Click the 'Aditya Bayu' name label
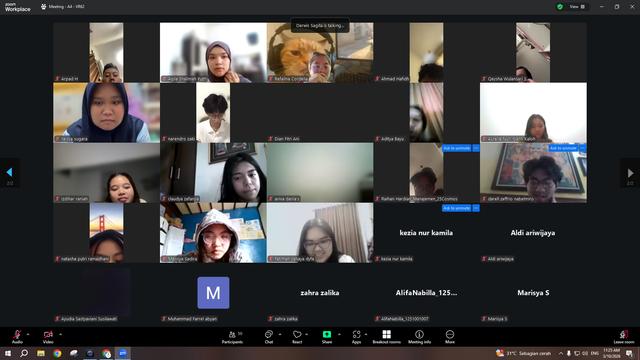This screenshot has height=360, width=640. 392,139
